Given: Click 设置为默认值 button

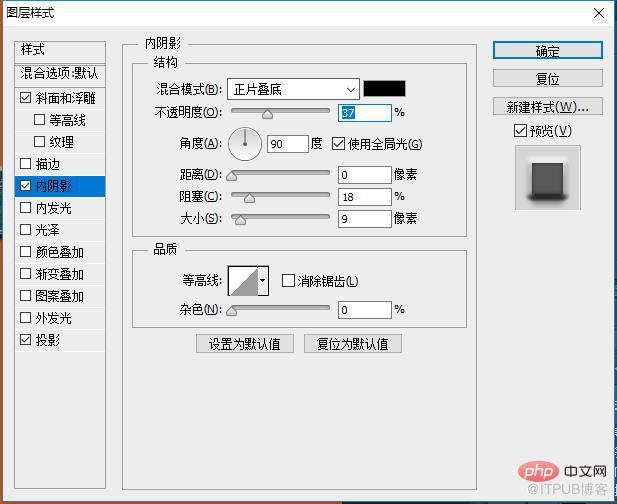Looking at the screenshot, I should coord(245,344).
